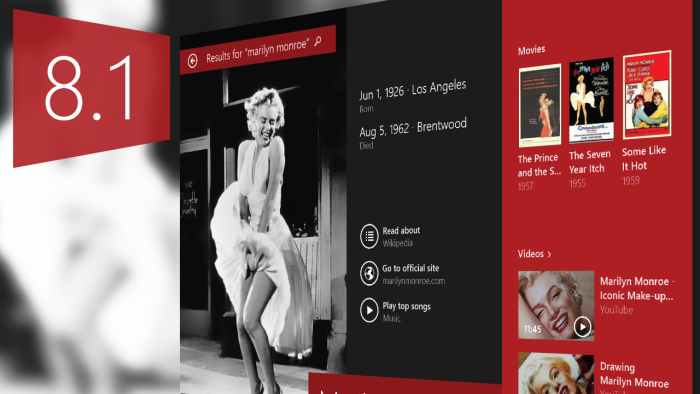Open Some Like It Hot poster
Screen dimensions: 700x394
click(x=647, y=95)
